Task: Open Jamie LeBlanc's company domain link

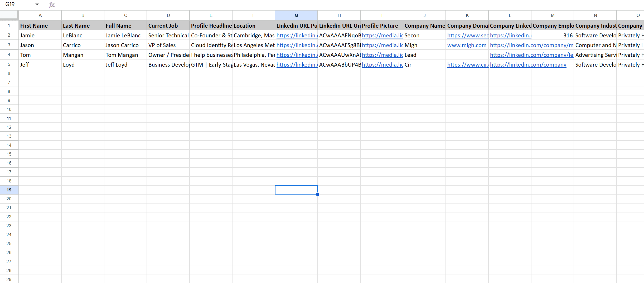Action: click(x=468, y=36)
